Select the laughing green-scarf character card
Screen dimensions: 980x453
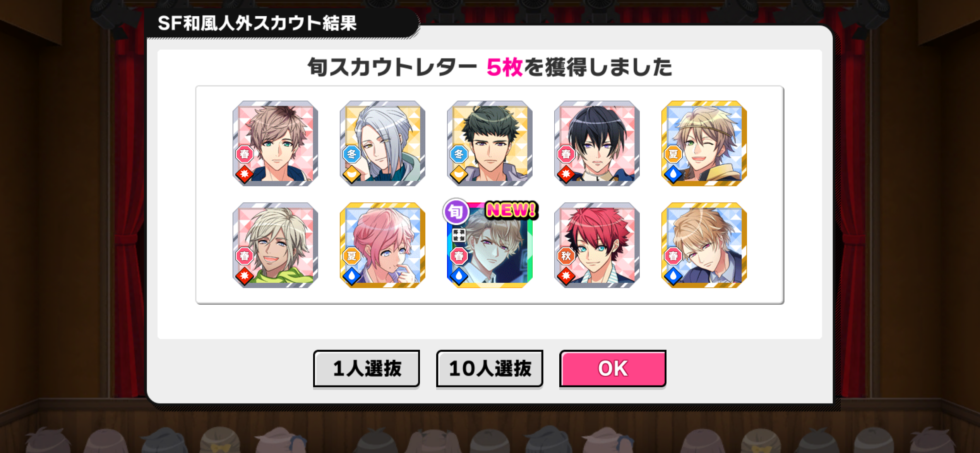click(x=275, y=245)
